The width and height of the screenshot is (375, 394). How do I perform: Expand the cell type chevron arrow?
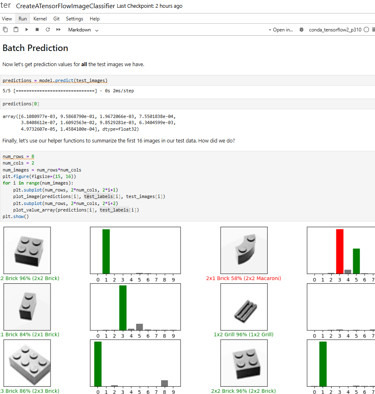97,30
